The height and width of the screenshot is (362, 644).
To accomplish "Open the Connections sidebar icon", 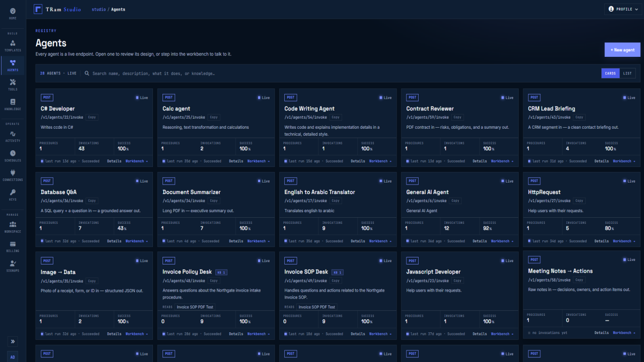I will click(x=13, y=175).
